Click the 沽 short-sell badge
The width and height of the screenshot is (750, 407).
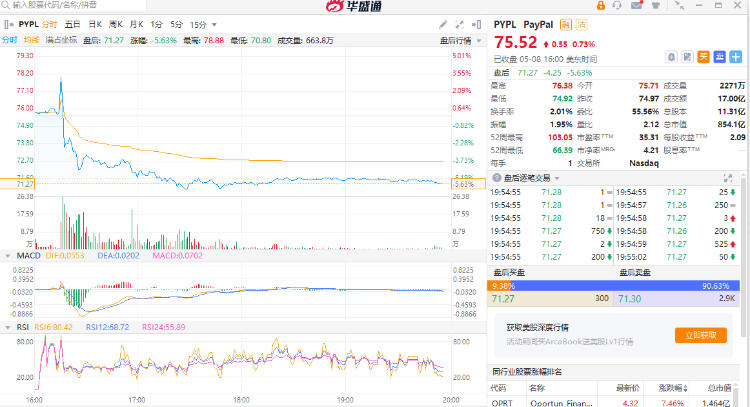[x=582, y=25]
